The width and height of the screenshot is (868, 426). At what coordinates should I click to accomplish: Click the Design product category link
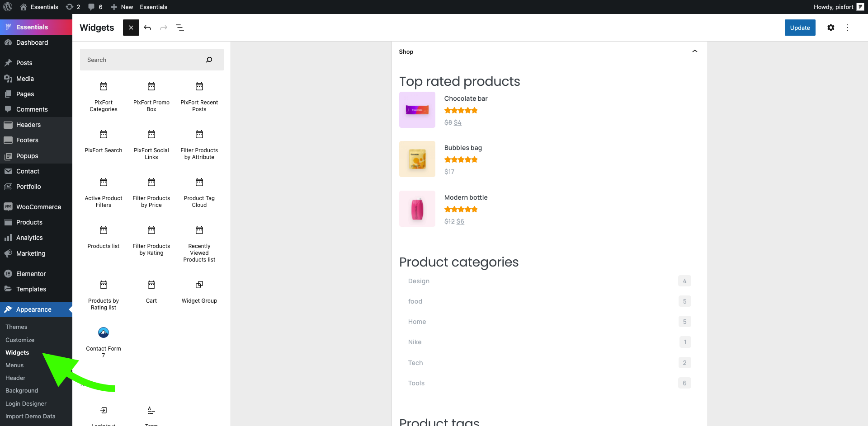[419, 281]
